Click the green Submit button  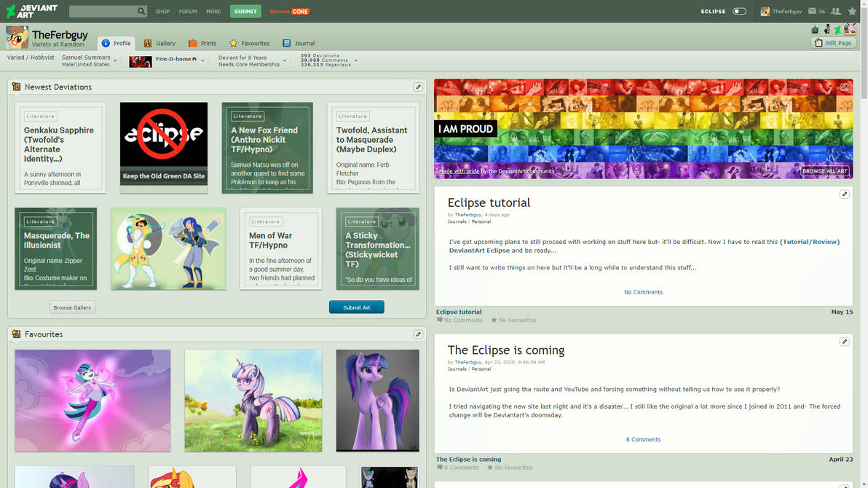[x=245, y=11]
